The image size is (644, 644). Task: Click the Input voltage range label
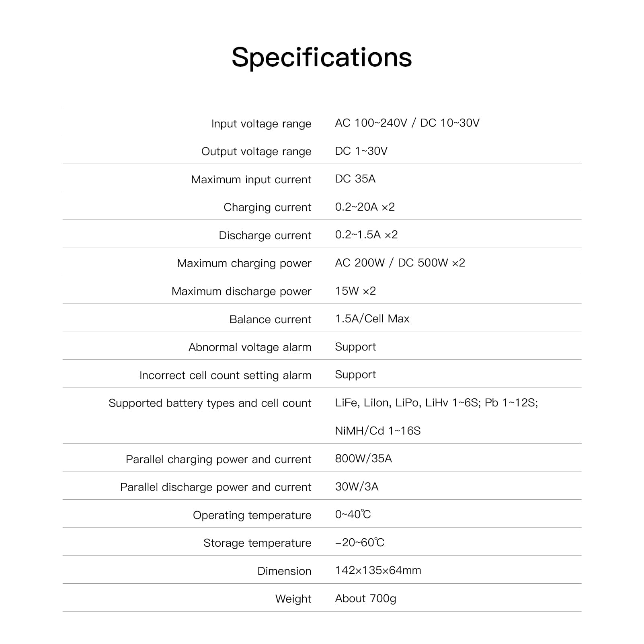coord(261,123)
